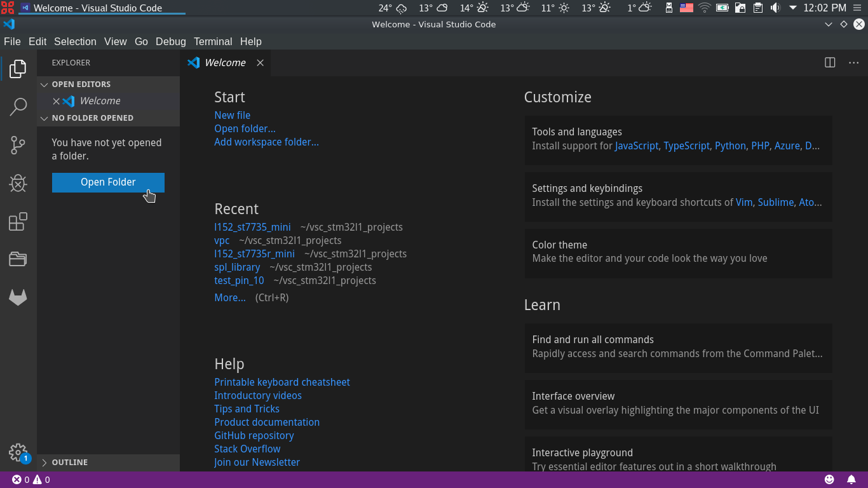868x488 pixels.
Task: Click the Manage gear icon
Action: click(x=18, y=452)
